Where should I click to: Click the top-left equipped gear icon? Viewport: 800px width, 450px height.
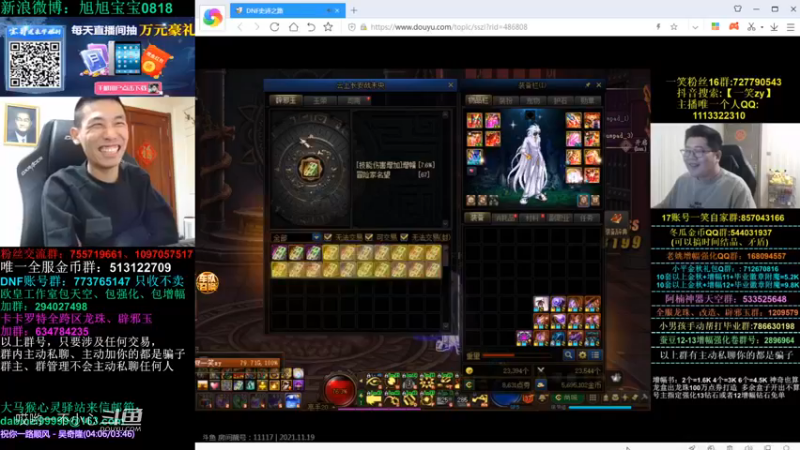(474, 120)
